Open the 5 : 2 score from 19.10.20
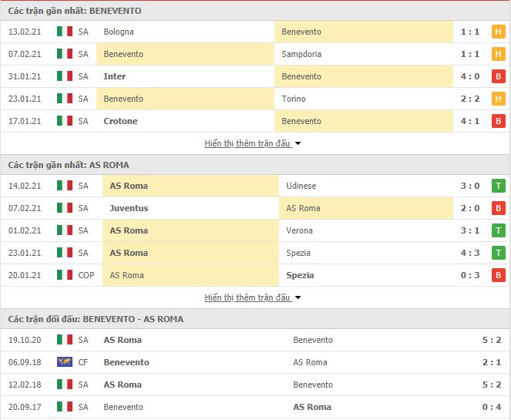This screenshot has width=511, height=420. [x=492, y=340]
